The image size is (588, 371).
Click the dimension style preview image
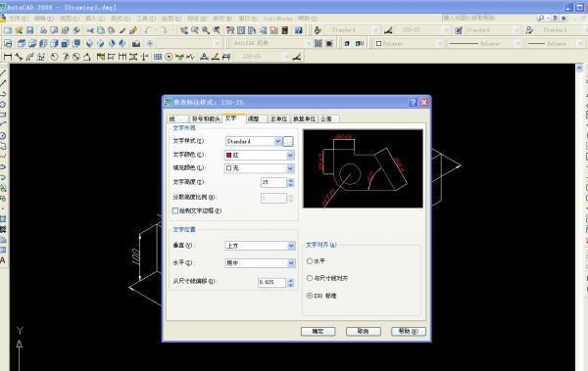363,168
